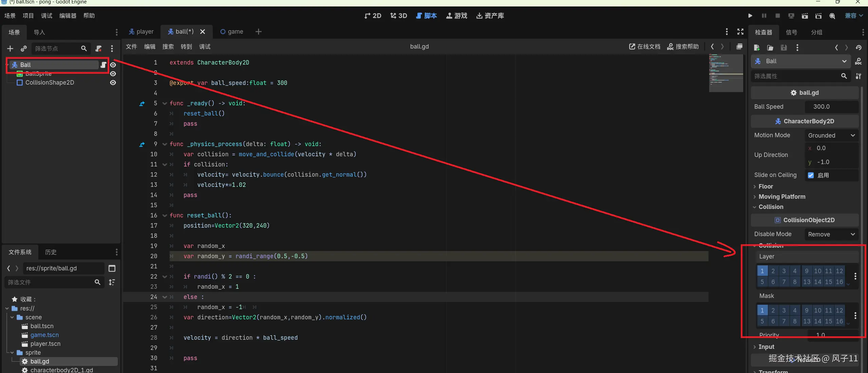Fold the reset_ball function at line 16

[165, 215]
